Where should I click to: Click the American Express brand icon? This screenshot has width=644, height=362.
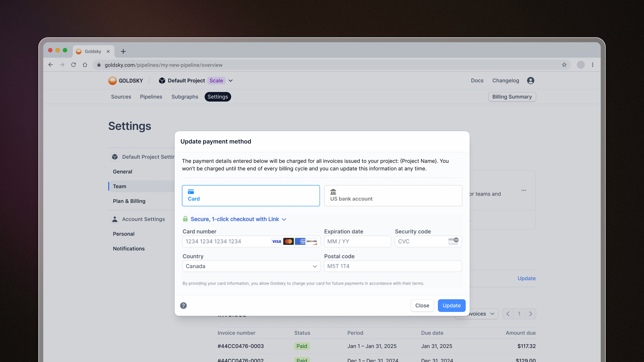[300, 242]
